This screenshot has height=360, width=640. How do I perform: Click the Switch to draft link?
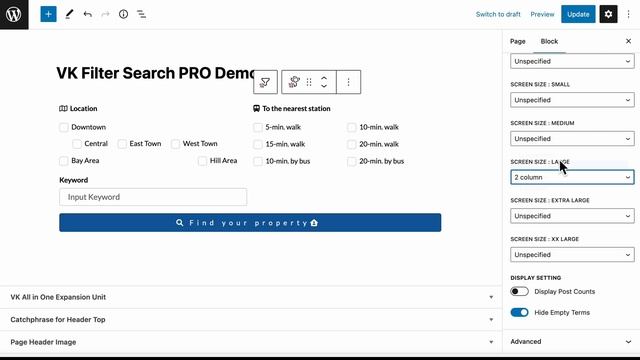498,14
